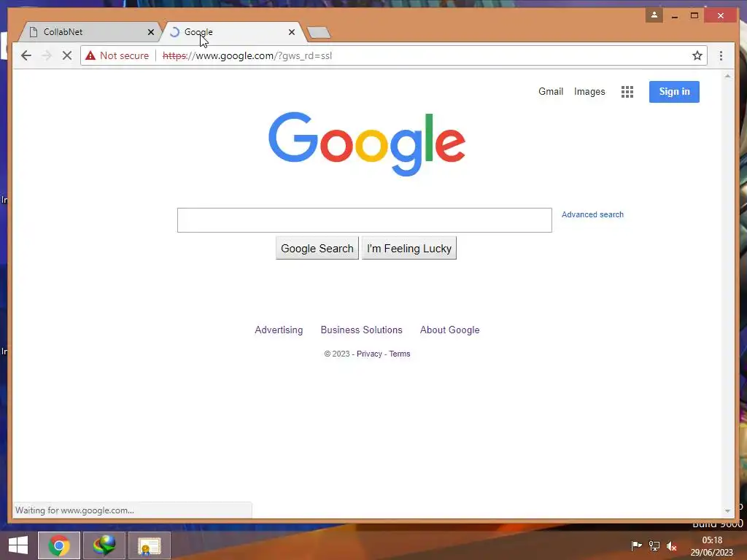The width and height of the screenshot is (747, 560).
Task: Go back using the browser back arrow
Action: (26, 55)
